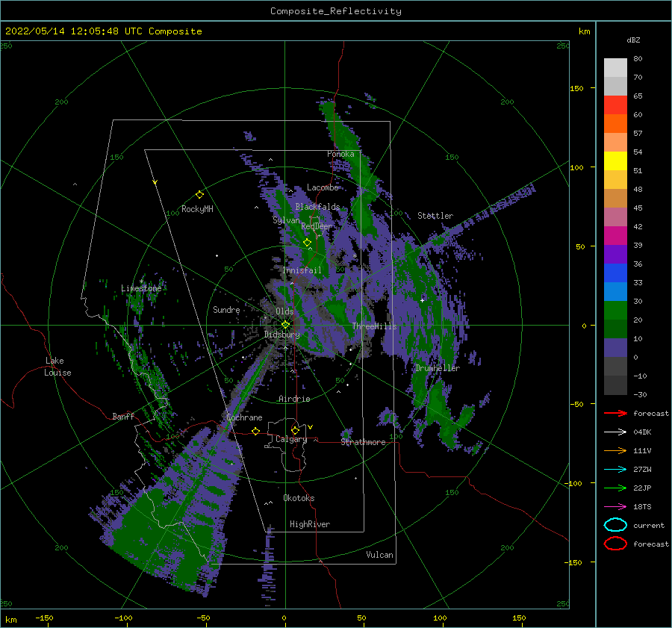
Task: Pick the bright green 30-20 dBZ swatch
Action: (x=615, y=310)
